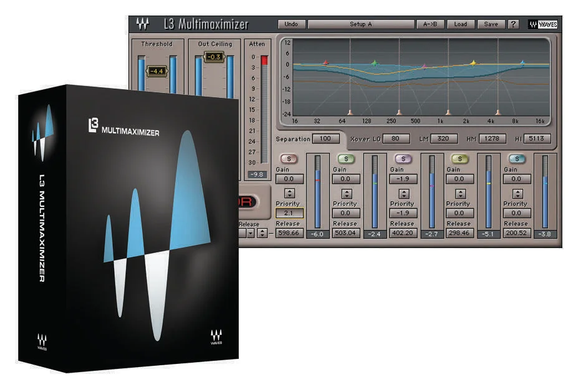Click the HI crossover value 5113 field

tap(537, 138)
